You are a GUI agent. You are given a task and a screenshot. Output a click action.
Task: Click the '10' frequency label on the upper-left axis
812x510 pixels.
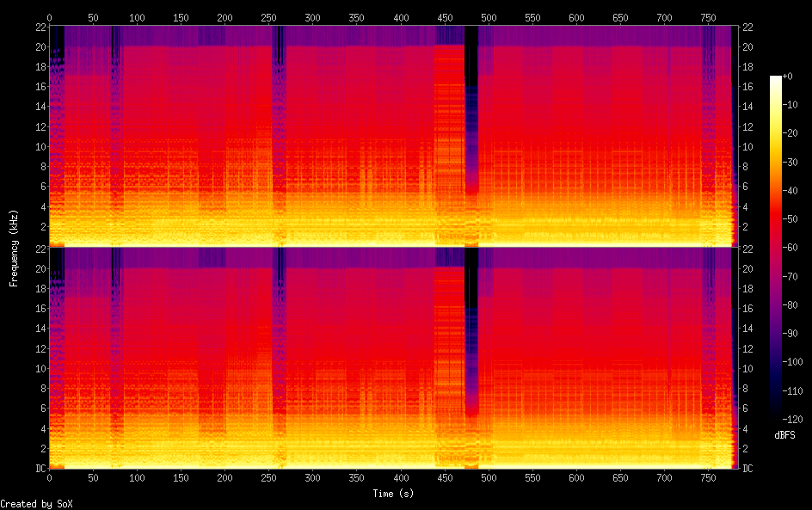38,146
